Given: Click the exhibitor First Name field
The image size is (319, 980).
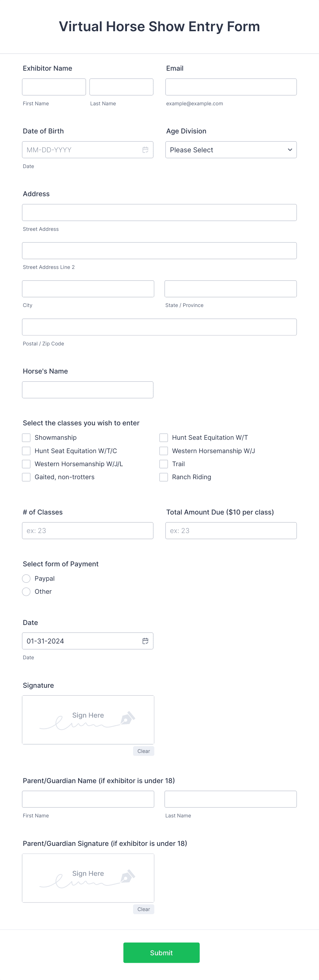Looking at the screenshot, I should click(54, 87).
